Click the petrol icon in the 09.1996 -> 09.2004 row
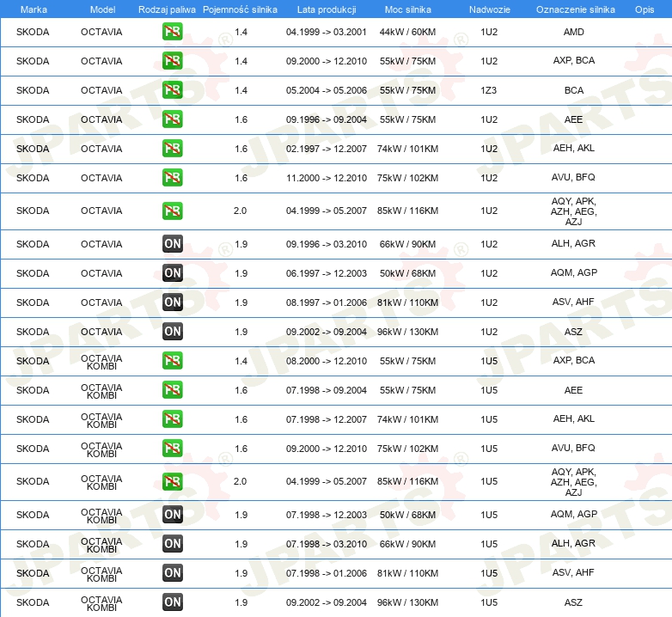 tap(172, 119)
